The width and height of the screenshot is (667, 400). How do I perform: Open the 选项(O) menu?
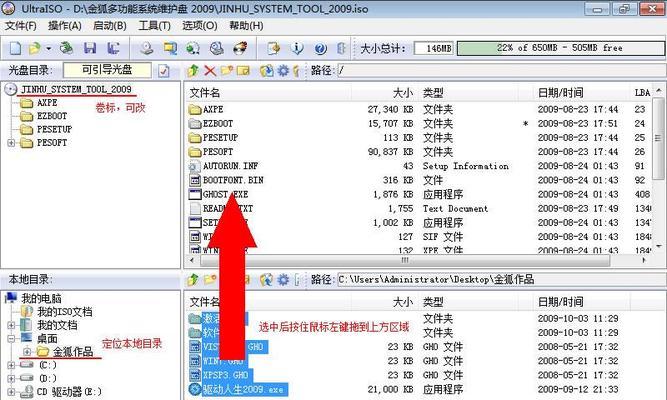pos(200,26)
